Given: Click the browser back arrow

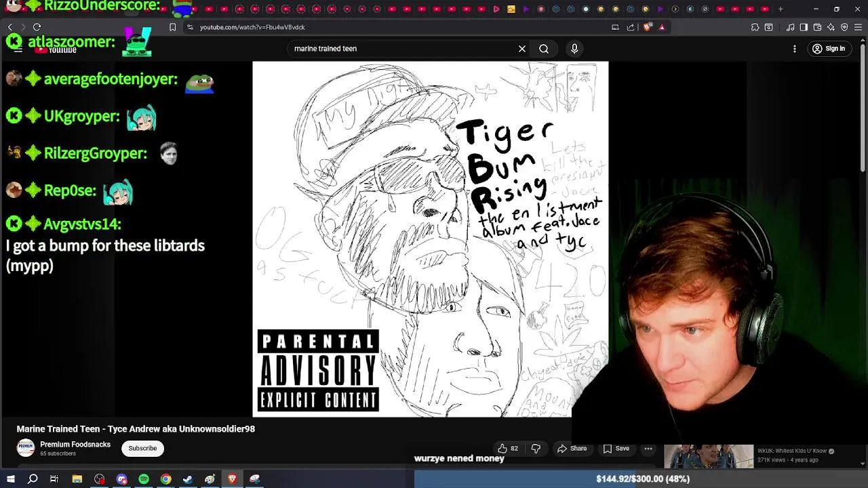Looking at the screenshot, I should pos(9,27).
